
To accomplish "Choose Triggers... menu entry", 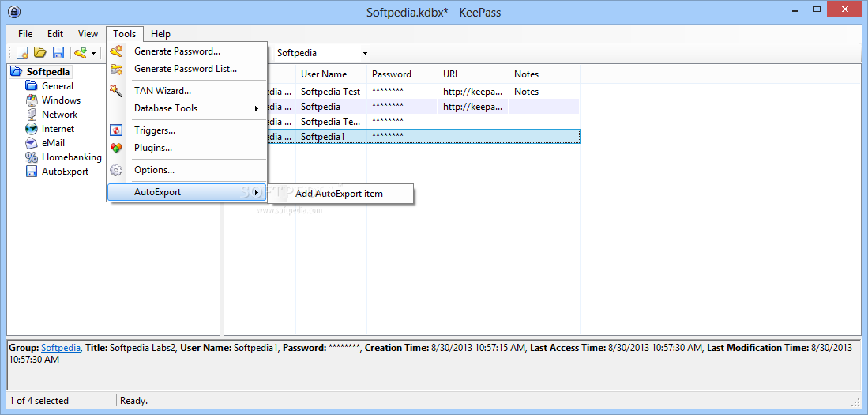I will click(x=187, y=130).
